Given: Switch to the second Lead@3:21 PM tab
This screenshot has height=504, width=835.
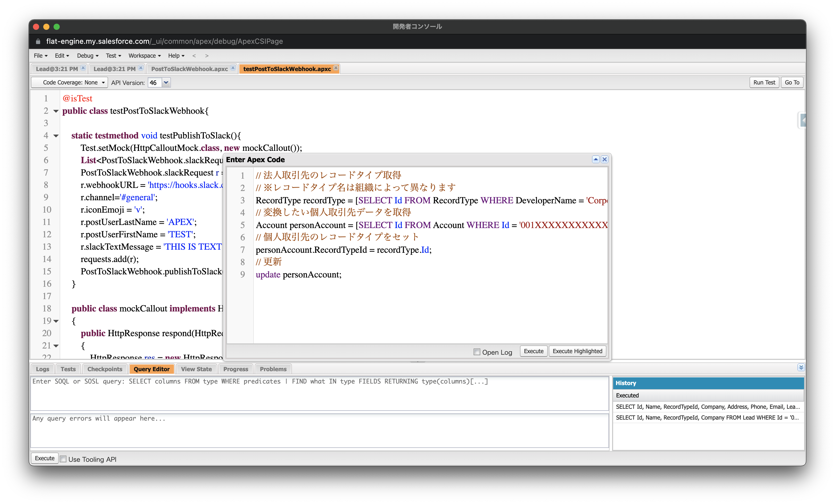Looking at the screenshot, I should [115, 69].
